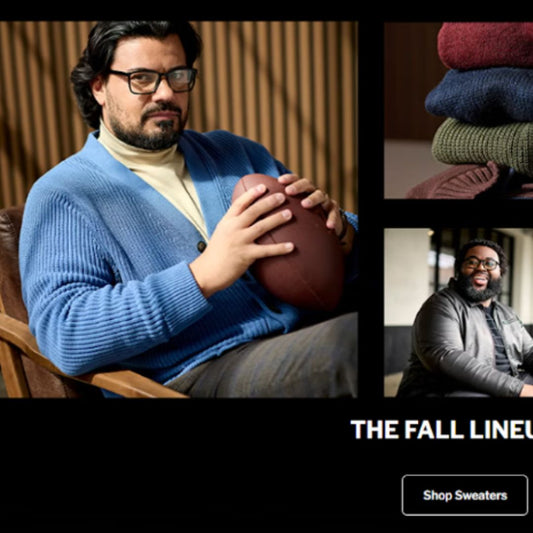Click the bearded smiling man's glasses
533x533 pixels.
pyautogui.click(x=481, y=263)
